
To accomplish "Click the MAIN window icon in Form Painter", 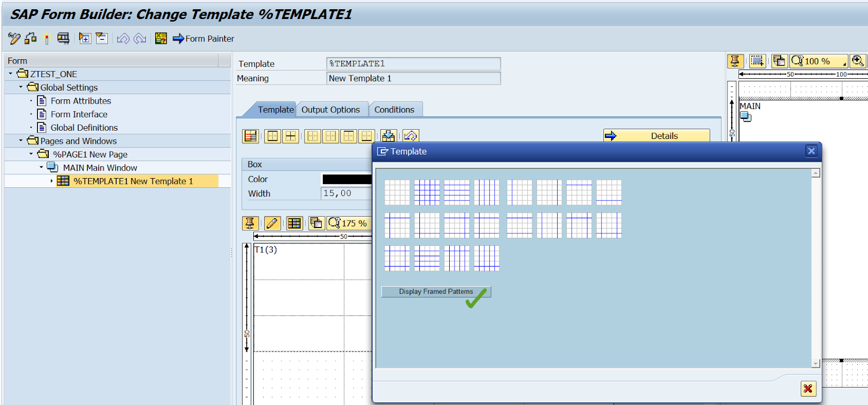I will pos(746,117).
